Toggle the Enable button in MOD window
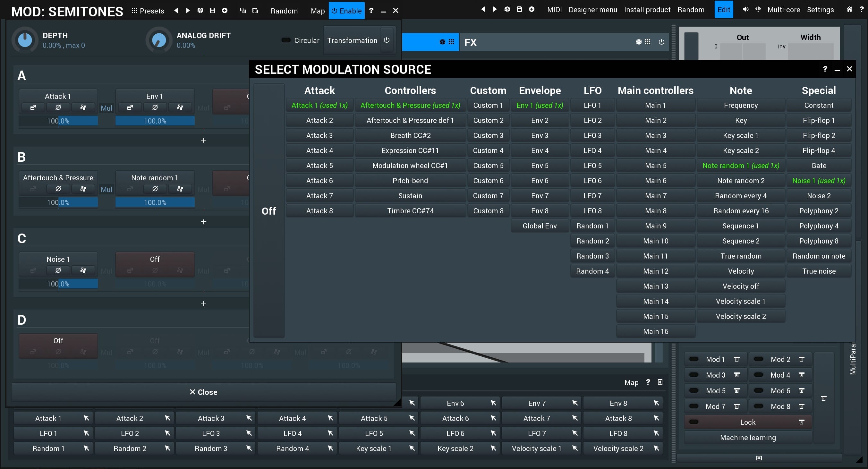 (346, 11)
